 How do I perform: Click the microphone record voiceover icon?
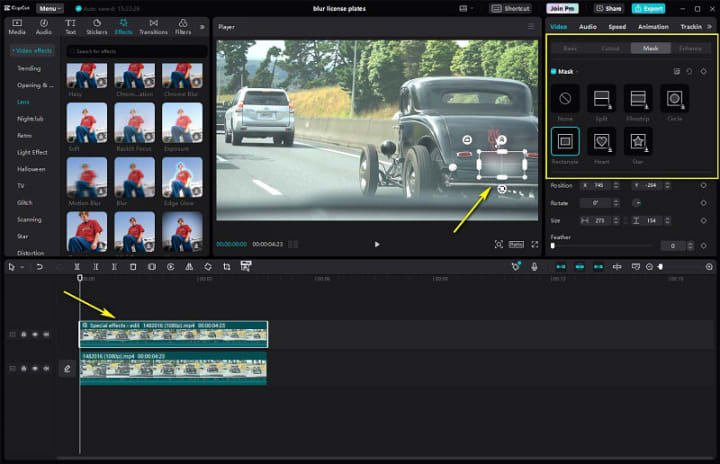[x=534, y=266]
